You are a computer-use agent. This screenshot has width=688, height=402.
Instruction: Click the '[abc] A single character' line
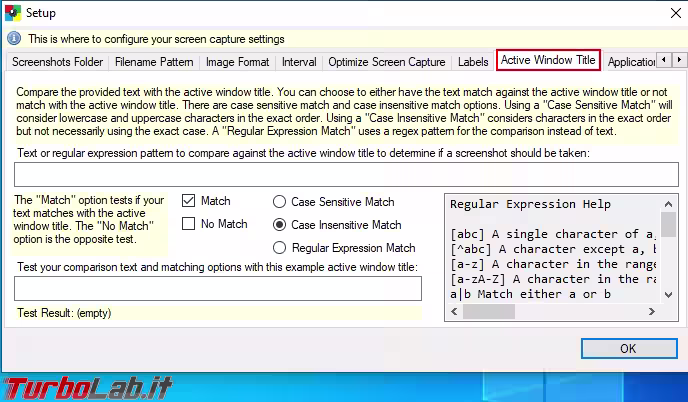[x=552, y=234]
